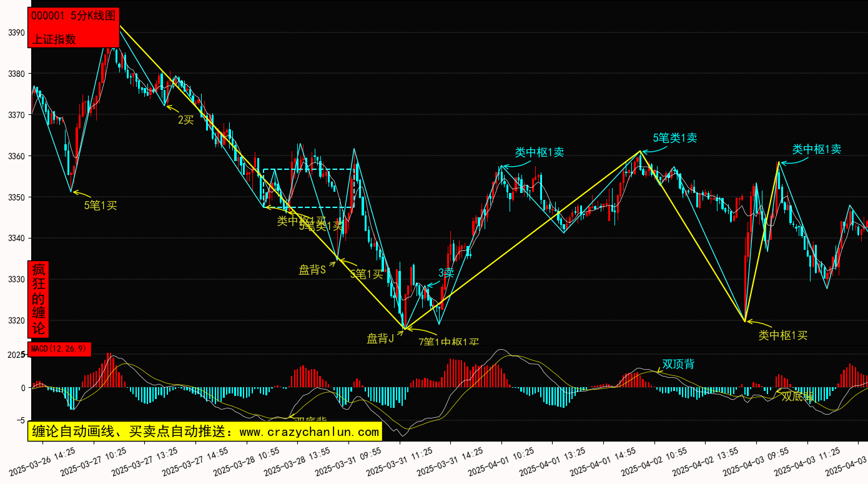Select the 类中枢1买 label at the 04-02 low
The image size is (868, 484).
point(783,335)
